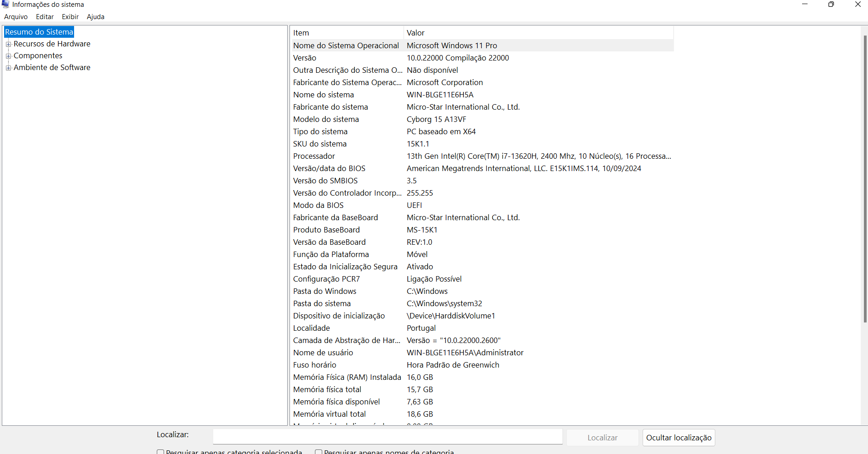Select Função da Plataforma row
Image resolution: width=868 pixels, height=454 pixels.
(x=482, y=254)
